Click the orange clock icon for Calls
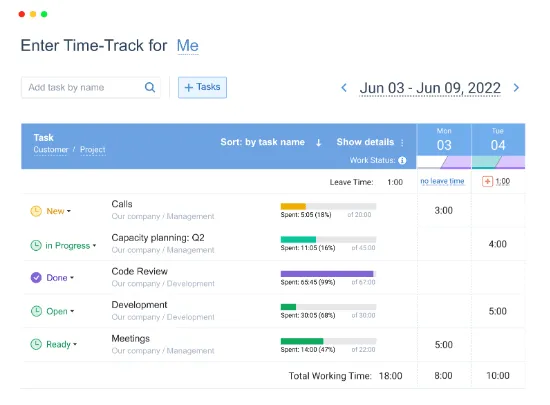 tap(36, 211)
